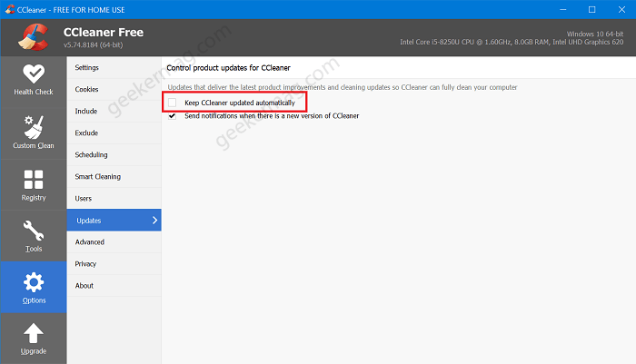Click the CCleaner logo in header
The image size is (636, 364).
[34, 37]
